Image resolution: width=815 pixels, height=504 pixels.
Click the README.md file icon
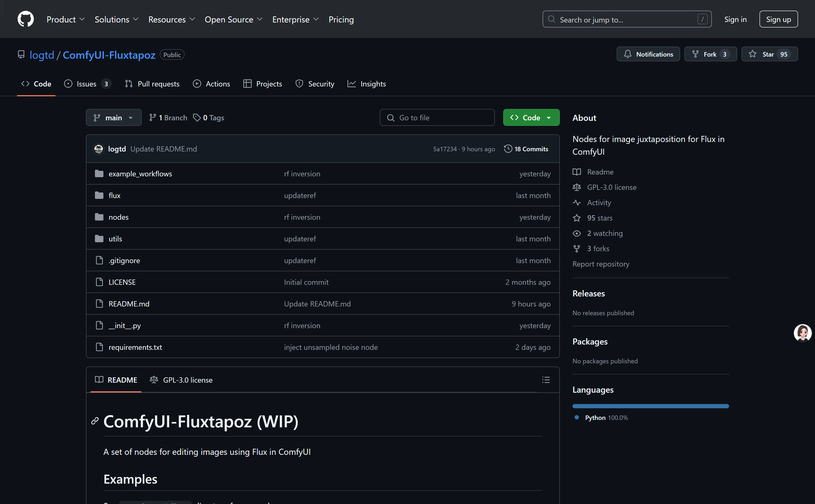pyautogui.click(x=99, y=304)
